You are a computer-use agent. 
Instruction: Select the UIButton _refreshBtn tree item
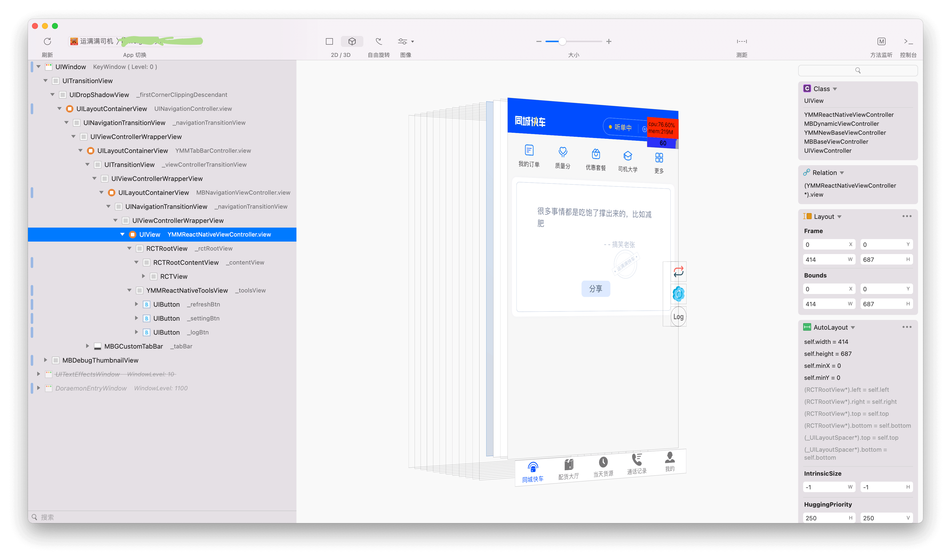click(167, 304)
